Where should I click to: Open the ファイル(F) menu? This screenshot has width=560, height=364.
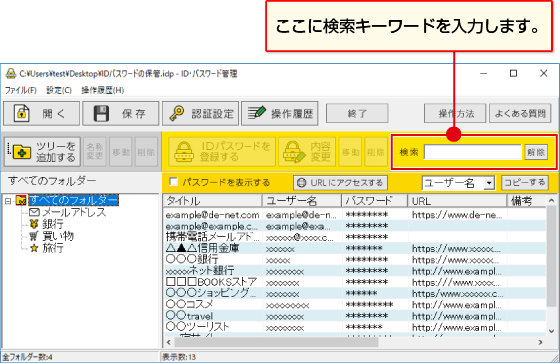coord(21,90)
